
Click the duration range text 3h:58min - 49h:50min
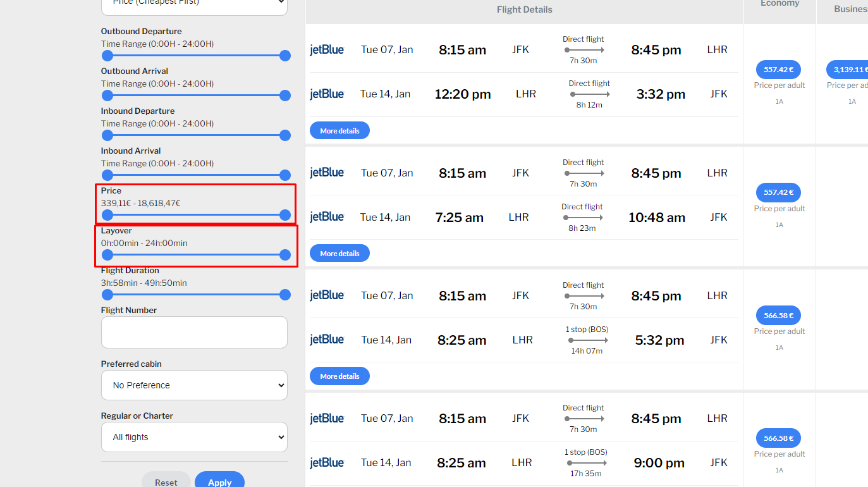click(144, 283)
